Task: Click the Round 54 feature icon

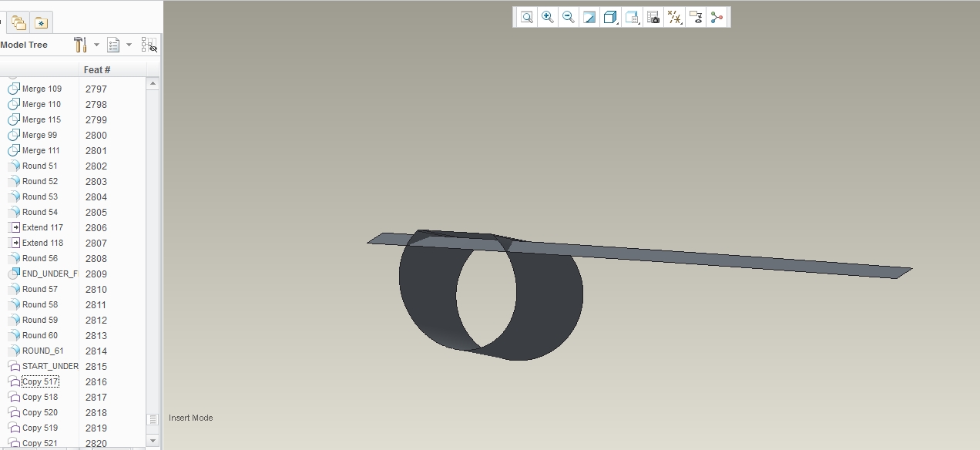Action: pos(13,212)
